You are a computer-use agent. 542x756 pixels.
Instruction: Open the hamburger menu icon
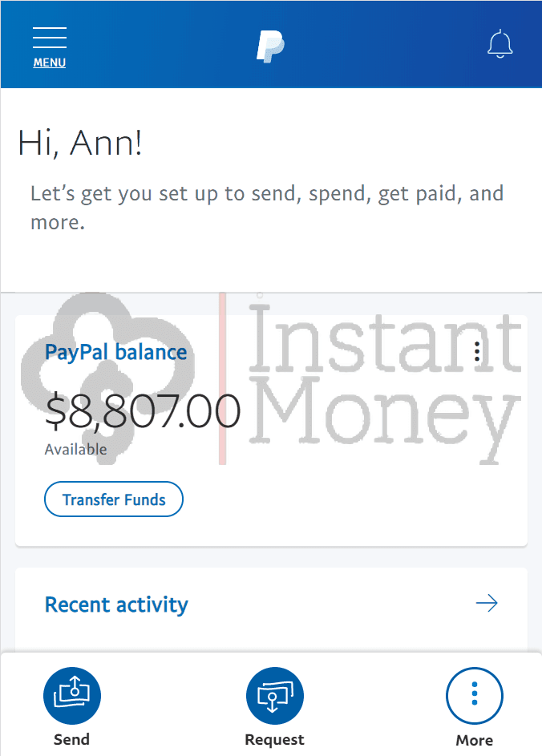coord(50,38)
